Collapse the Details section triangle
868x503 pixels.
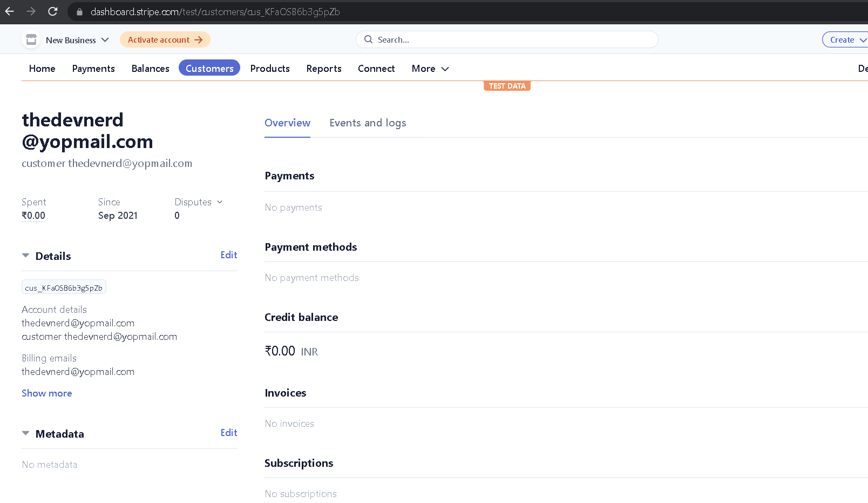point(25,256)
